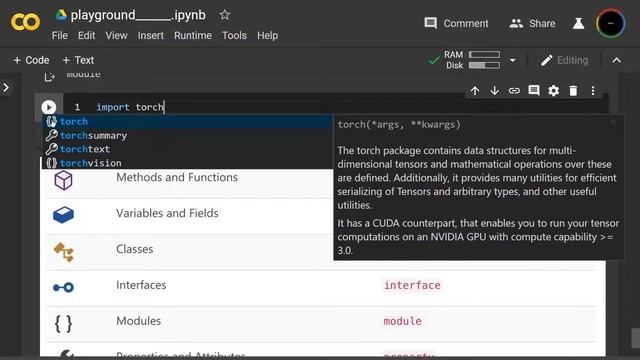The height and width of the screenshot is (360, 640).
Task: Click the Colab logo icon
Action: (25, 22)
